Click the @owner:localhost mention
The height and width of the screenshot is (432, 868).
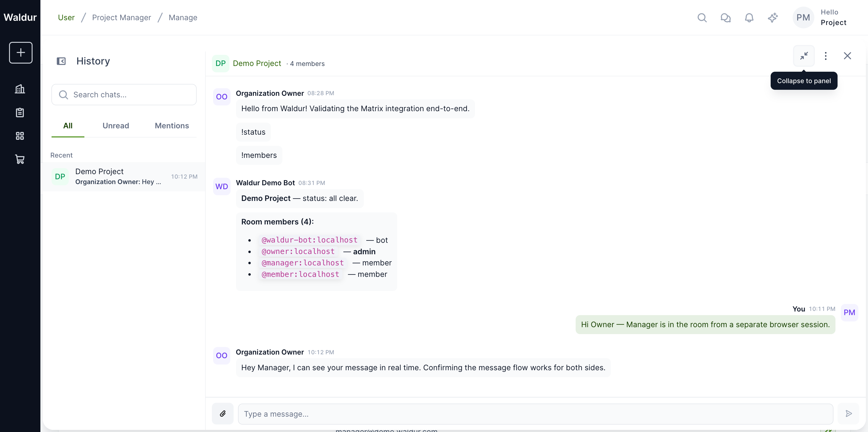(298, 252)
